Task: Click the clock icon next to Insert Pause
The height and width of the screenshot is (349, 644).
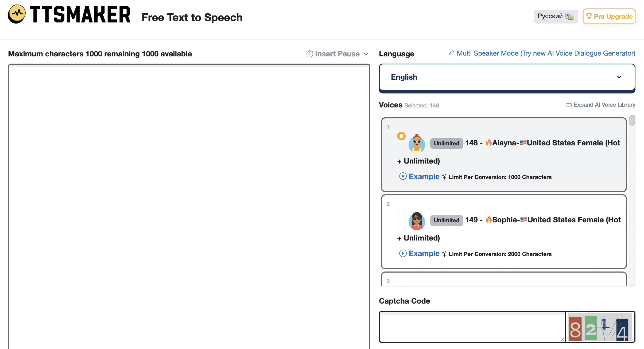Action: coord(310,54)
